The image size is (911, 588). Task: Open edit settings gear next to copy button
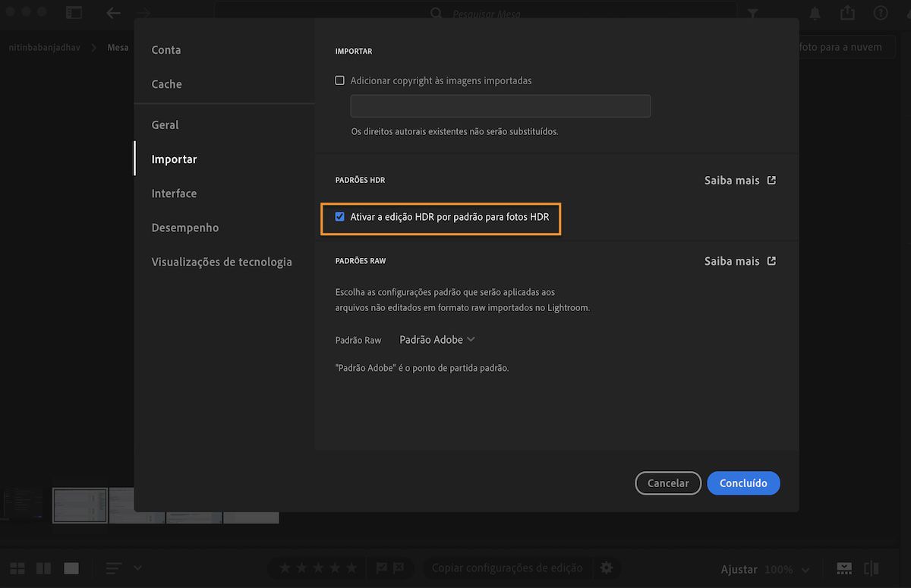point(606,568)
